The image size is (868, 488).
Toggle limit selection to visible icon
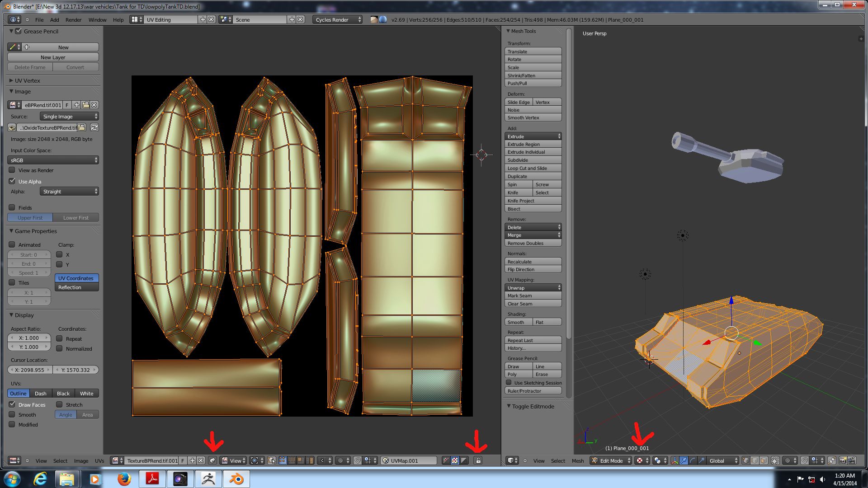point(775,461)
